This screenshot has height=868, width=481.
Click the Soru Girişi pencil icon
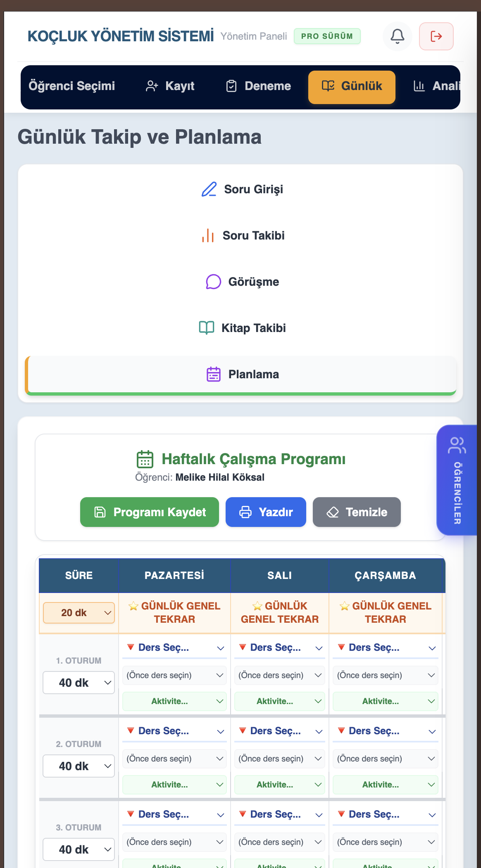[x=209, y=189]
